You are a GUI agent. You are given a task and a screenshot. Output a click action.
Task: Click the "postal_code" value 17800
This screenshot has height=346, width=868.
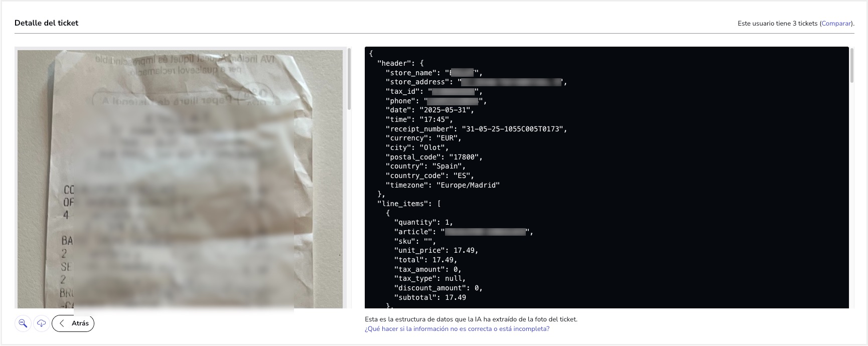pos(464,157)
